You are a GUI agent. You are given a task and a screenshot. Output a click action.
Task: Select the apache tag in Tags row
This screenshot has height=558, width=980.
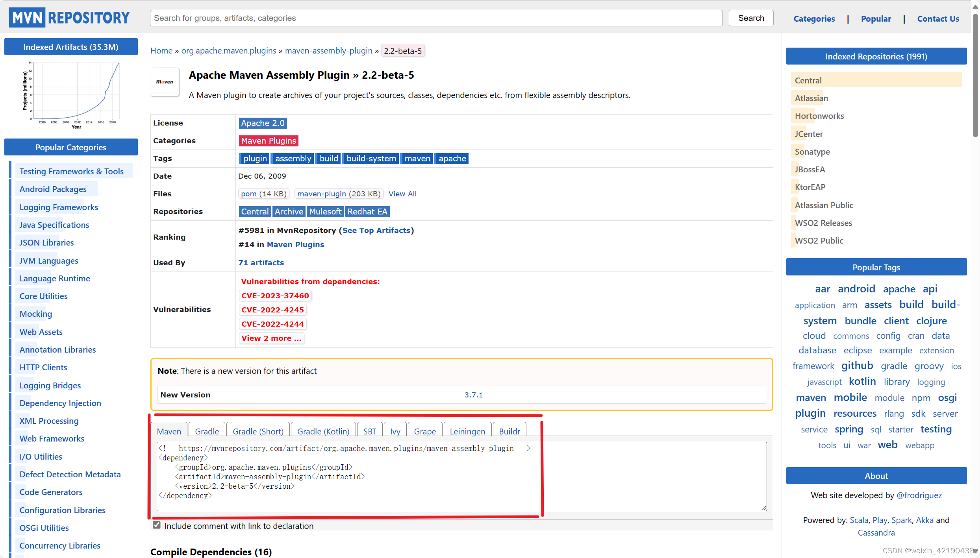pyautogui.click(x=452, y=159)
